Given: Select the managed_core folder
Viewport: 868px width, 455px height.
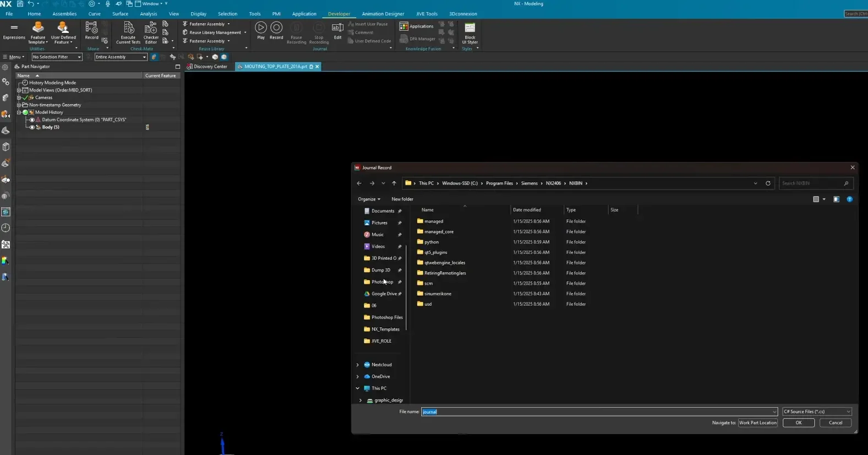Looking at the screenshot, I should click(x=439, y=232).
